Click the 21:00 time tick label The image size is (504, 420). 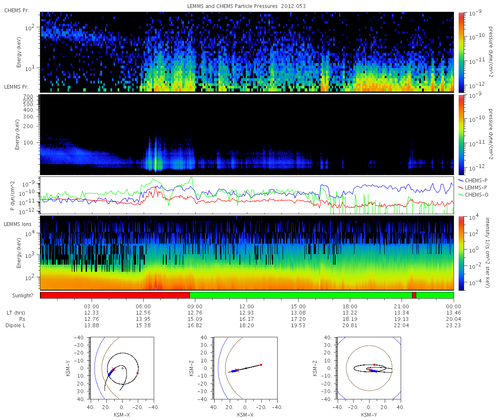tap(402, 306)
